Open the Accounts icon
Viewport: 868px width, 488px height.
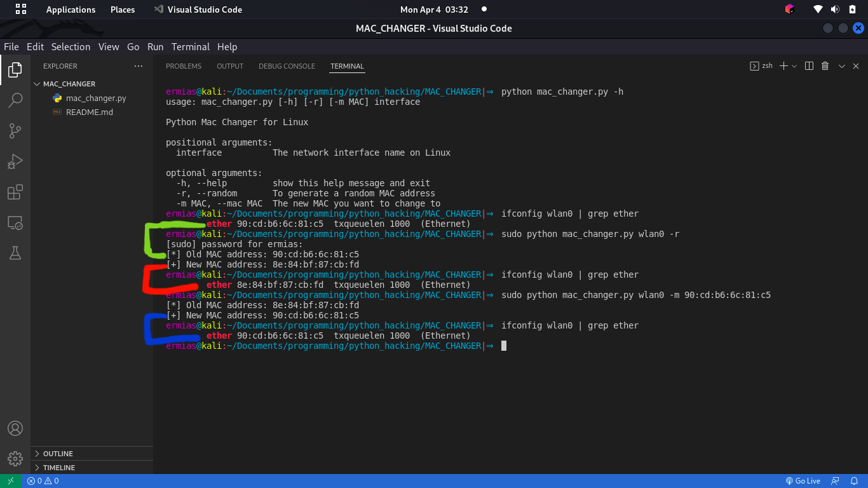[x=15, y=428]
